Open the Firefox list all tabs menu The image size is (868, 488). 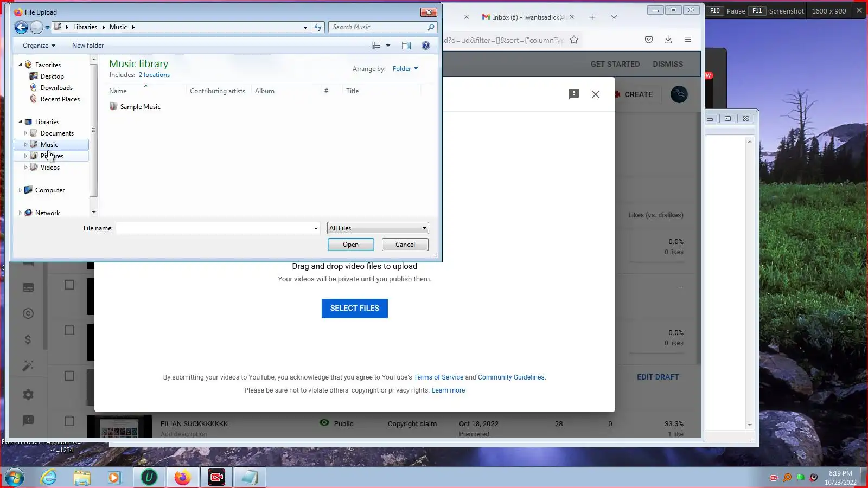coord(614,17)
